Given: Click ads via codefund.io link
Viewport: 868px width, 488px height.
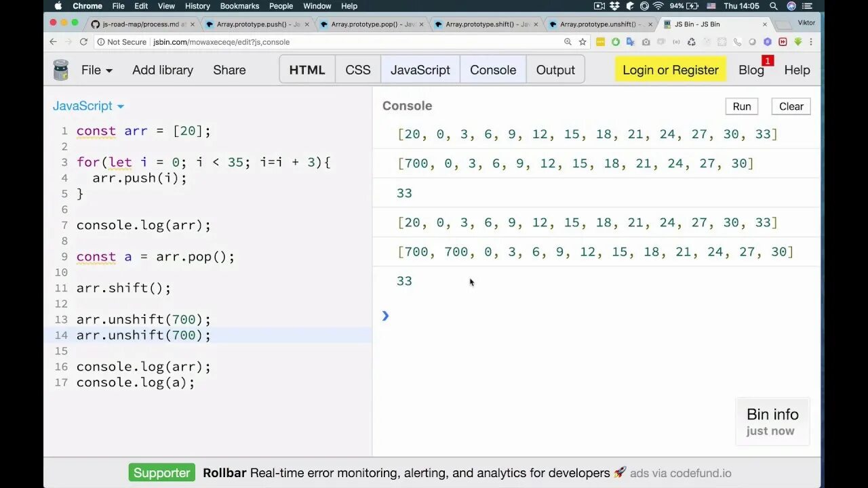Looking at the screenshot, I should click(681, 473).
